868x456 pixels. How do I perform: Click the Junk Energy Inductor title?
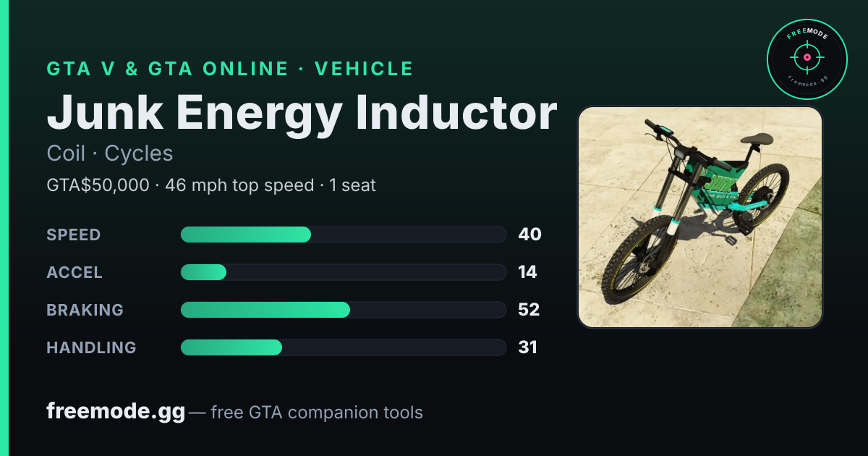(302, 112)
